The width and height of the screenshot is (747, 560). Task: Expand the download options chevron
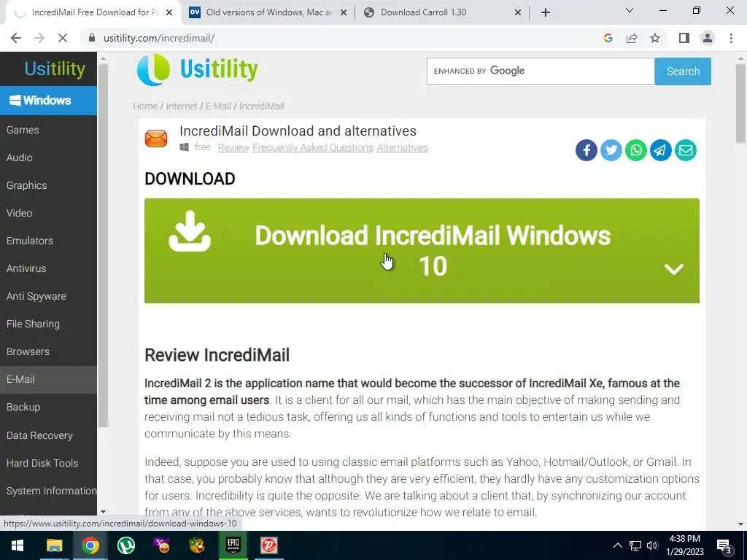pyautogui.click(x=673, y=270)
